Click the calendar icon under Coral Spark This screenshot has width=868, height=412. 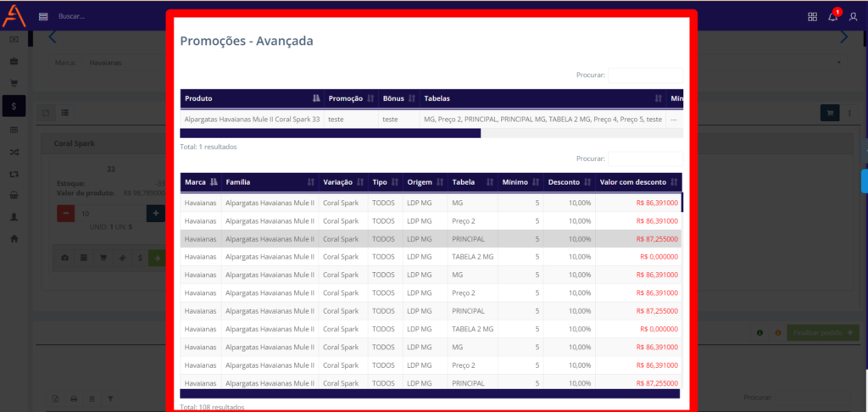click(x=84, y=258)
